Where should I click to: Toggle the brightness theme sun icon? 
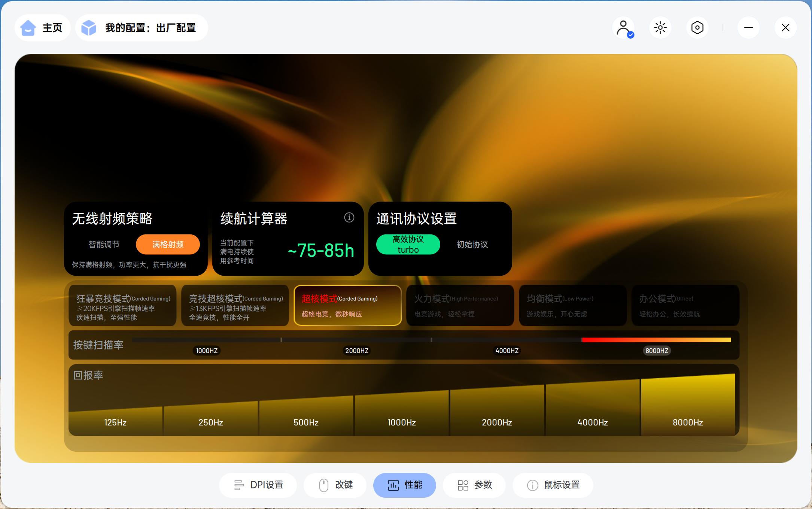tap(660, 28)
